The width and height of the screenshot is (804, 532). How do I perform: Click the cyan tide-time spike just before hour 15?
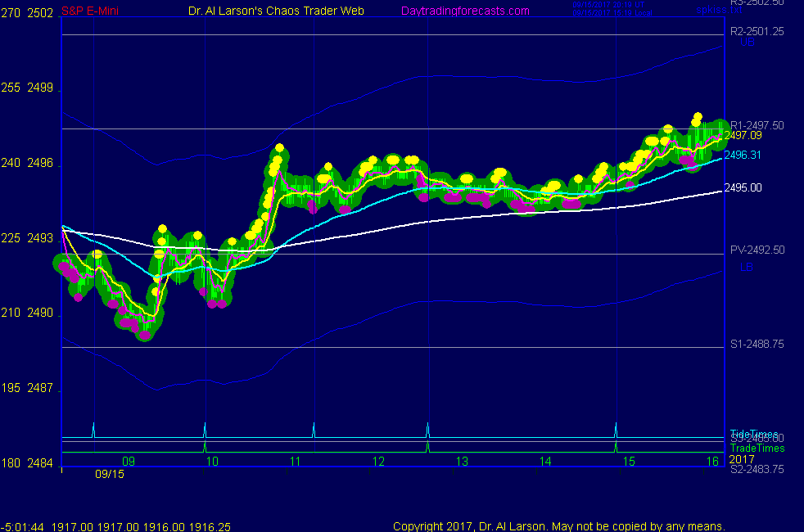click(x=616, y=430)
